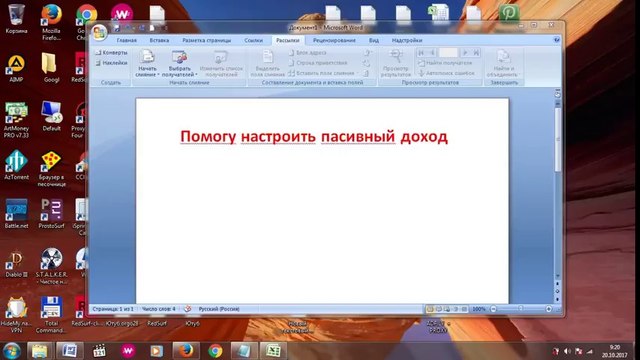
Task: Click the Строка приветствия item
Action: pyautogui.click(x=318, y=63)
